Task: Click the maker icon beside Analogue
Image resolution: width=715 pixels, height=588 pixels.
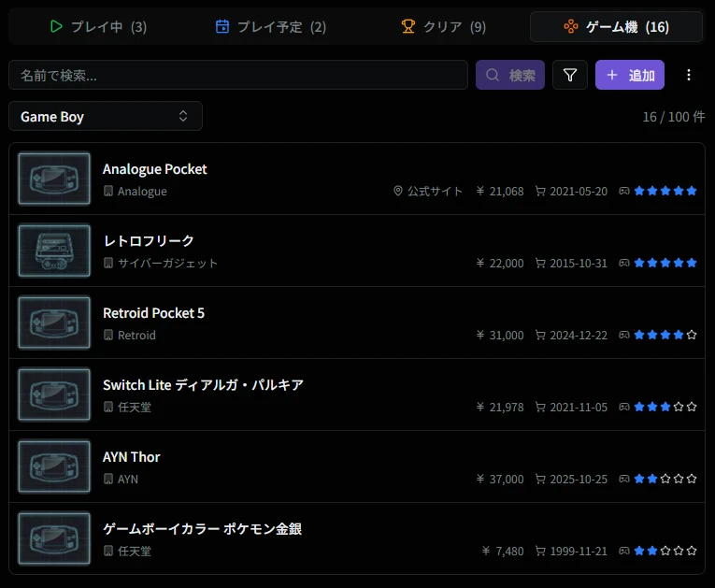Action: click(108, 191)
